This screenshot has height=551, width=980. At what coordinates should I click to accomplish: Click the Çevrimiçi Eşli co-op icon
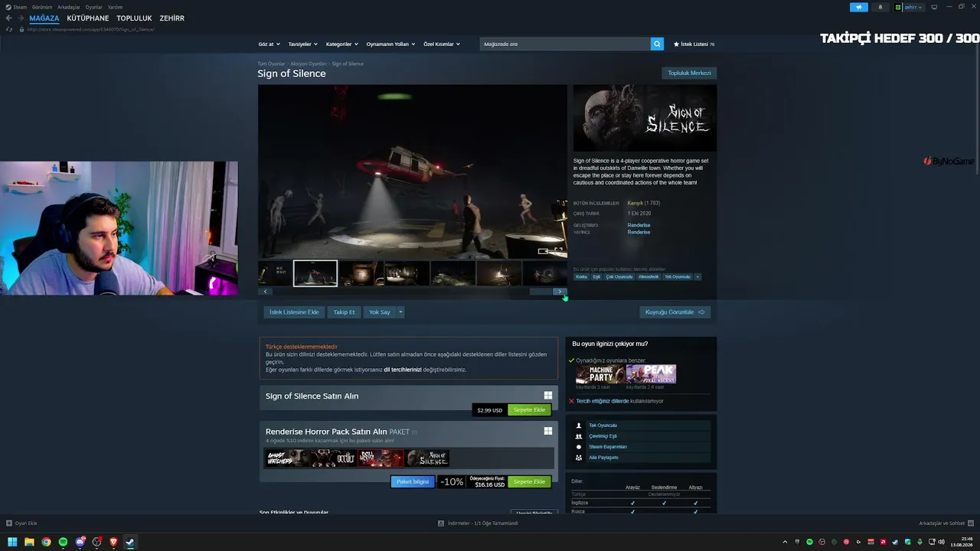(x=579, y=436)
